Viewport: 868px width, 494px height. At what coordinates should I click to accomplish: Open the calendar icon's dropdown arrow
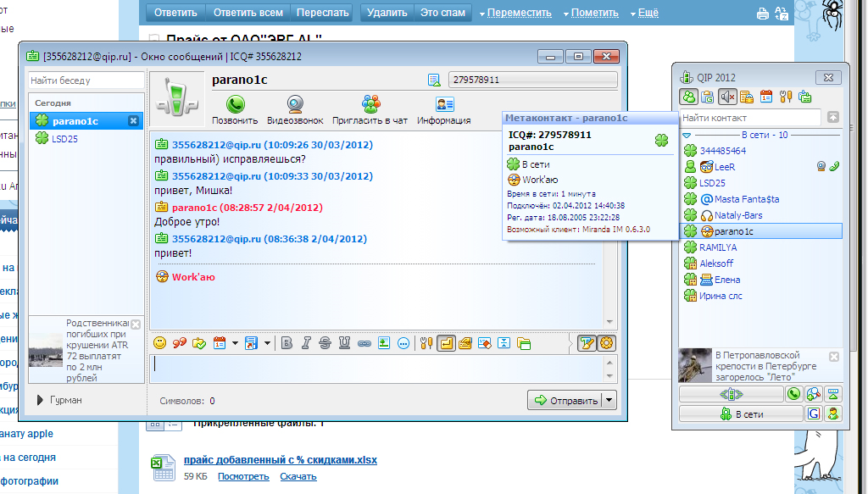point(235,343)
